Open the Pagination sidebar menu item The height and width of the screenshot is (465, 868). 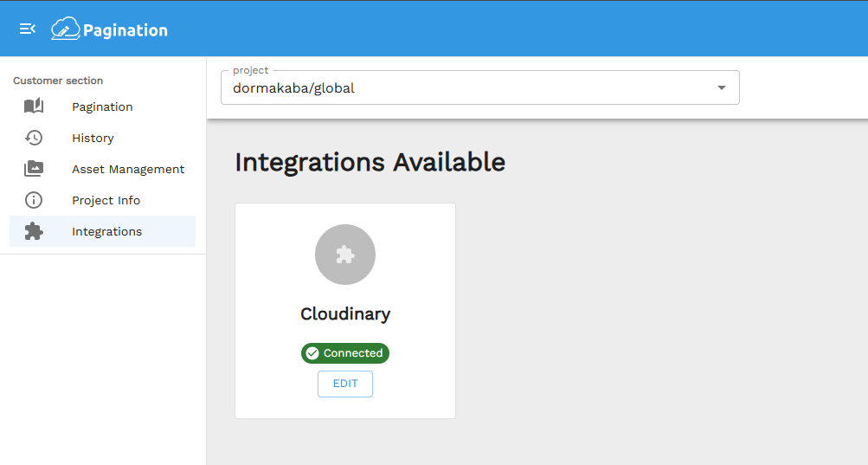(x=102, y=107)
